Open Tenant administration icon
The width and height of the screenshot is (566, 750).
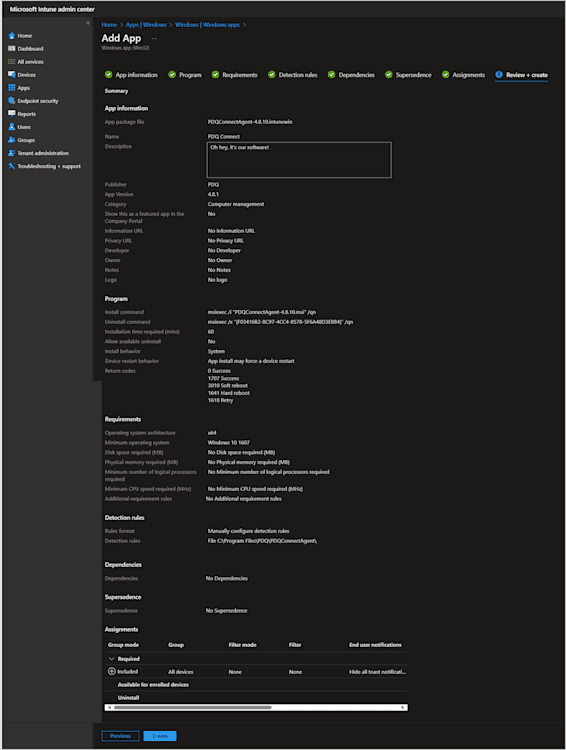[x=11, y=153]
